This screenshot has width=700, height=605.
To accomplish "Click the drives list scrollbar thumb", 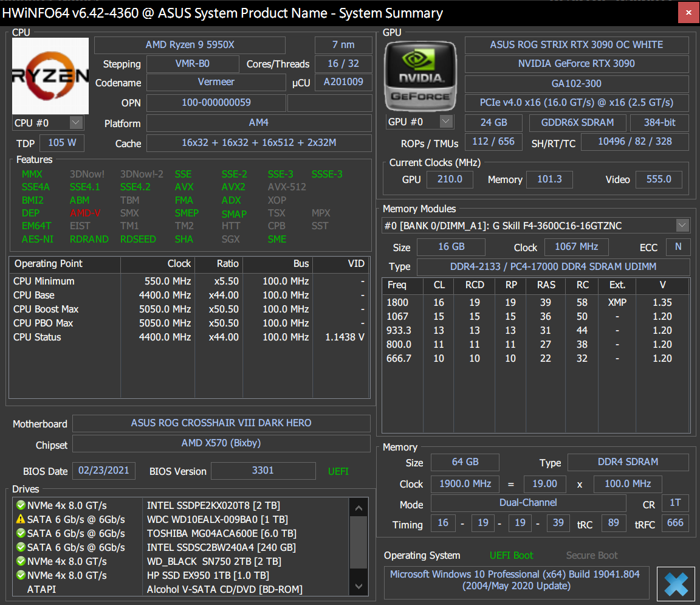I will 359,542.
